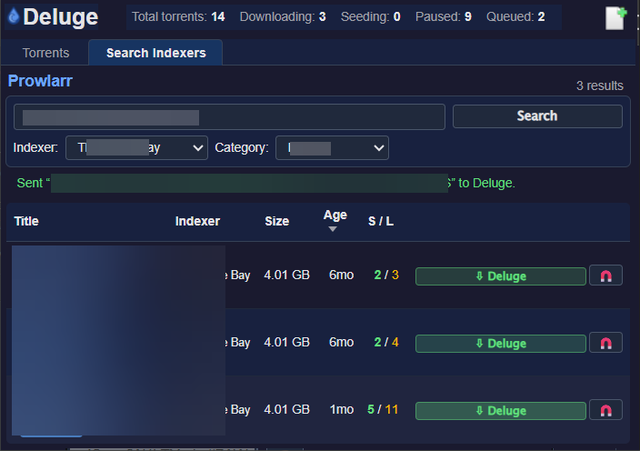Click the Prowlarr heading
This screenshot has width=640, height=451.
(x=40, y=81)
